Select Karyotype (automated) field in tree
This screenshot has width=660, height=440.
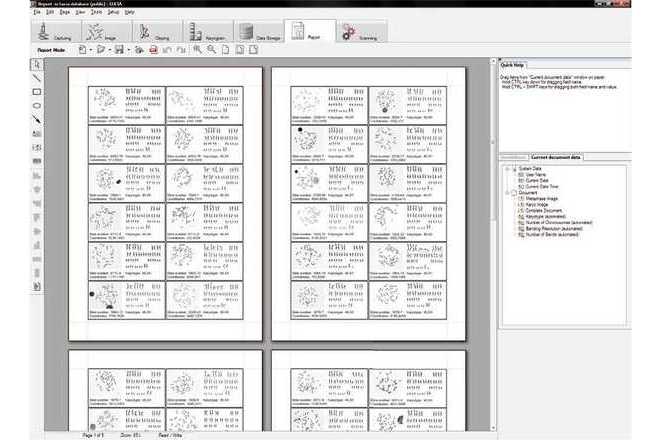(546, 216)
